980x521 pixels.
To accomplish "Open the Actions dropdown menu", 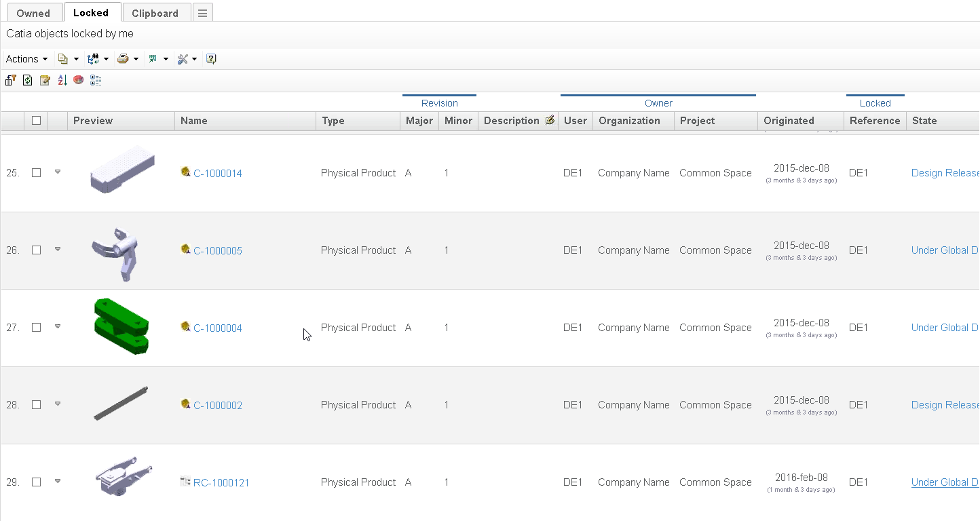I will [26, 59].
